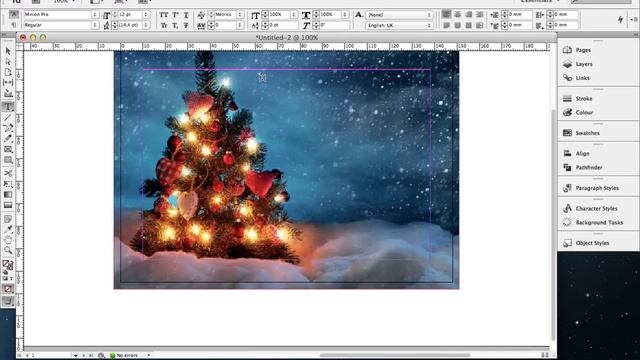Image resolution: width=640 pixels, height=360 pixels.
Task: Select the Rectangle tool
Action: [8, 160]
